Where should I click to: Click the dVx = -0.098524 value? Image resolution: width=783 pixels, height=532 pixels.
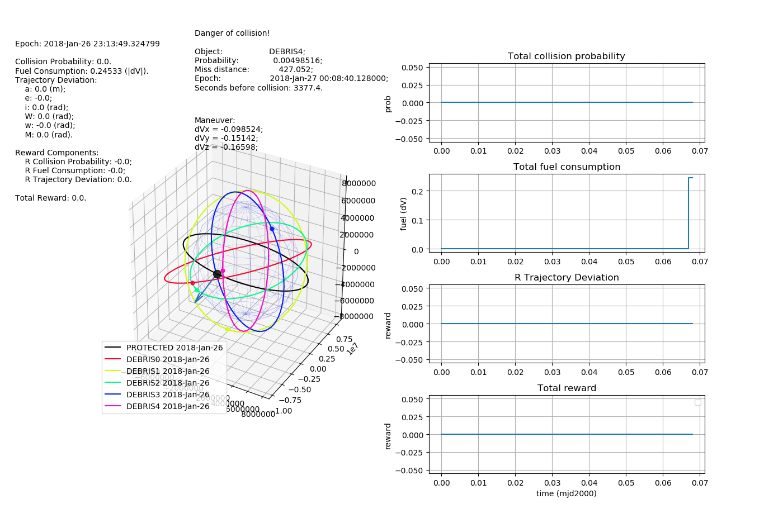(x=229, y=129)
